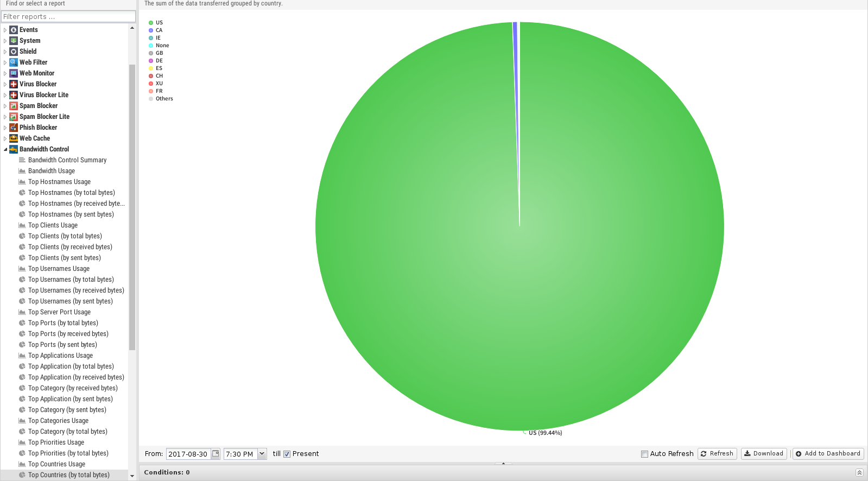
Task: Open the calendar date picker icon
Action: (x=216, y=454)
